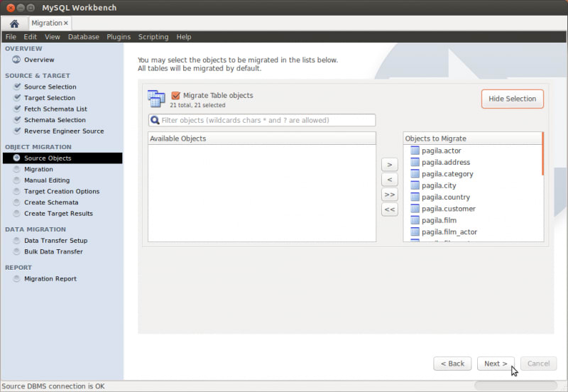Click table icon next to pagila.actor

[x=415, y=151]
